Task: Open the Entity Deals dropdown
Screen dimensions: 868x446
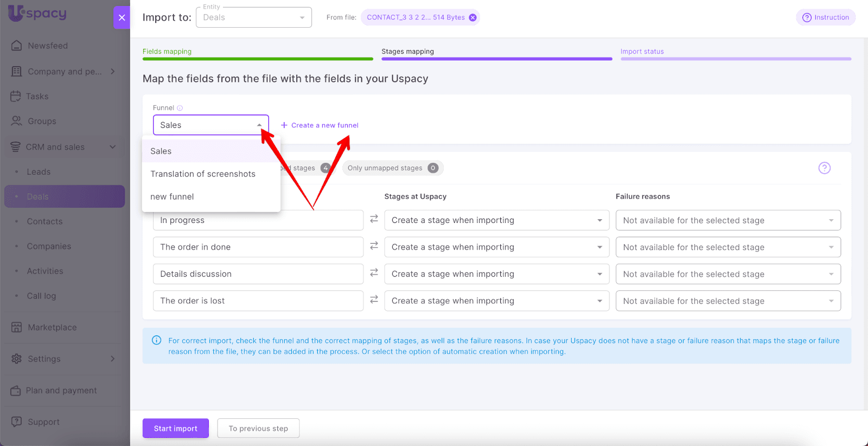Action: (253, 17)
